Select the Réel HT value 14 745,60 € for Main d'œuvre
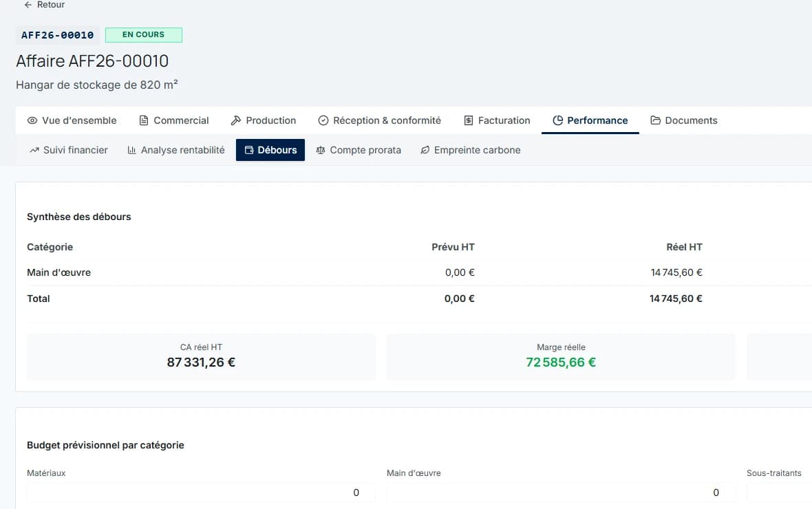 click(676, 272)
